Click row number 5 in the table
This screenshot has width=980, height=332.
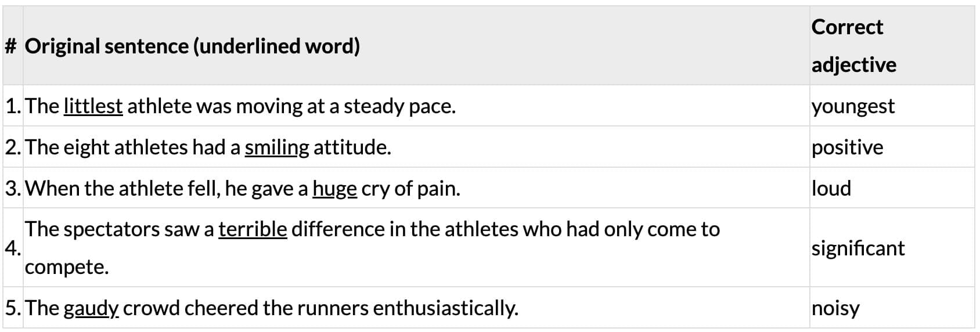(x=13, y=308)
